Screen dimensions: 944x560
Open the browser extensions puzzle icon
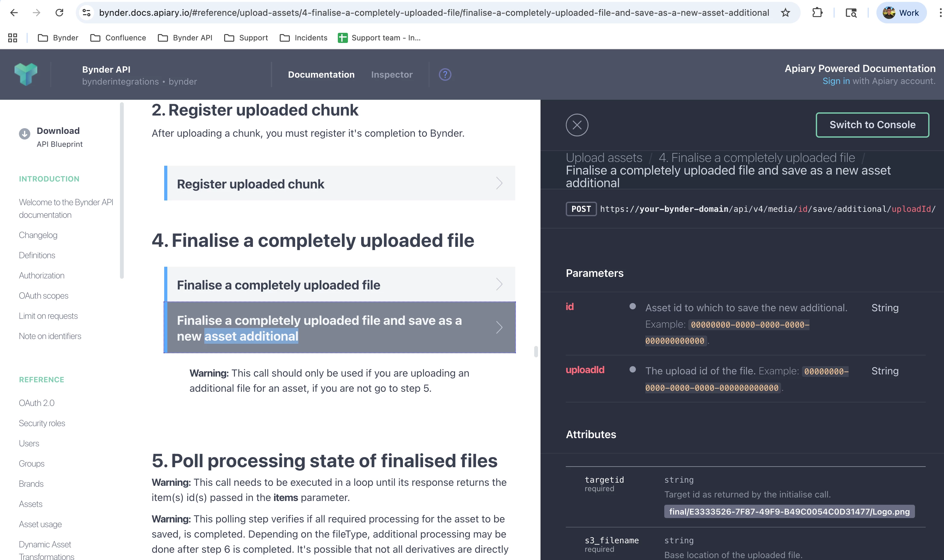(x=817, y=13)
